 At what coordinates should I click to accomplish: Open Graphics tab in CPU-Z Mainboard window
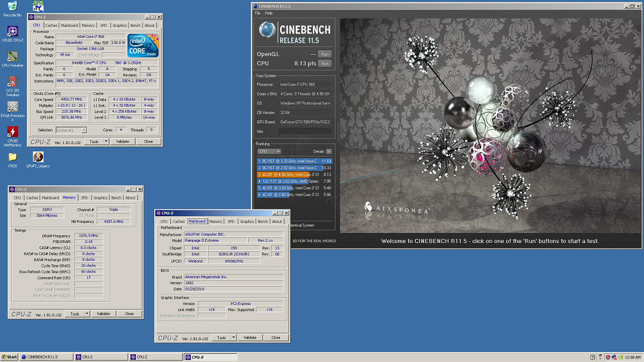coord(247,222)
